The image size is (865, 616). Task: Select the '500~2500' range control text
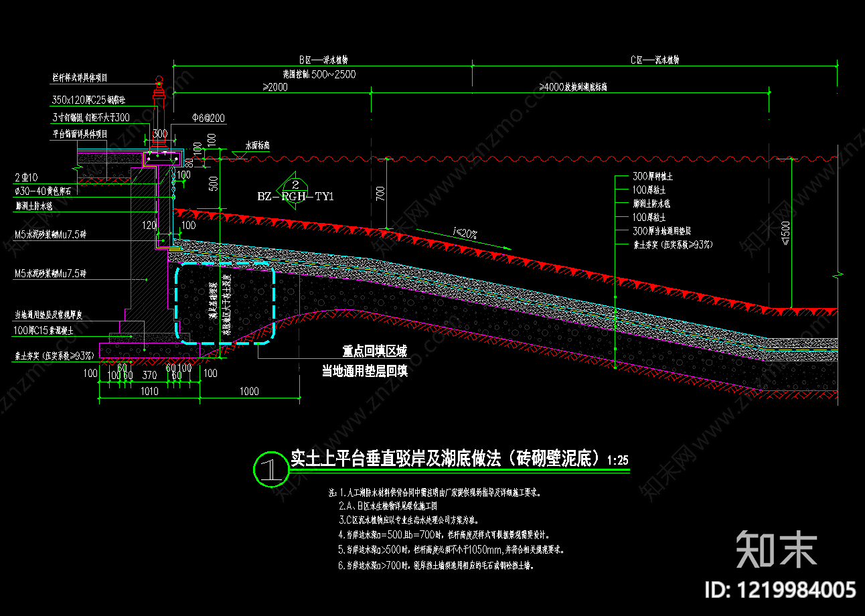pos(333,74)
